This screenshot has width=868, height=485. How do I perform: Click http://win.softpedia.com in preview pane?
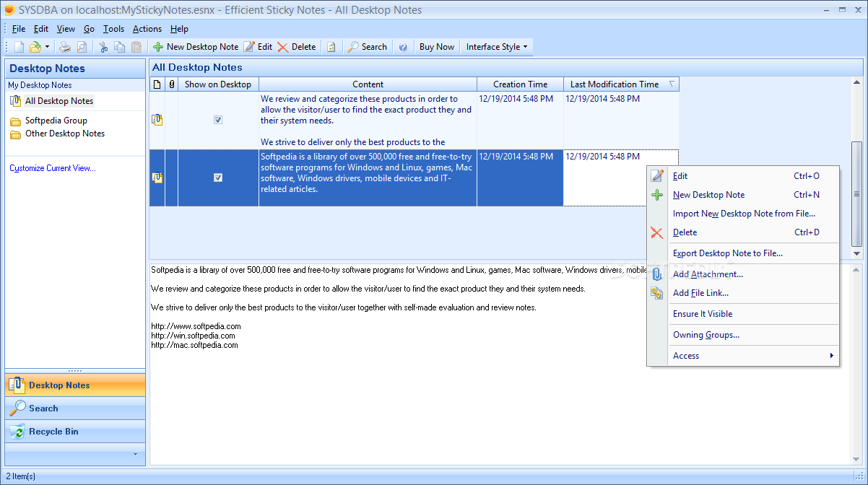[x=193, y=336]
